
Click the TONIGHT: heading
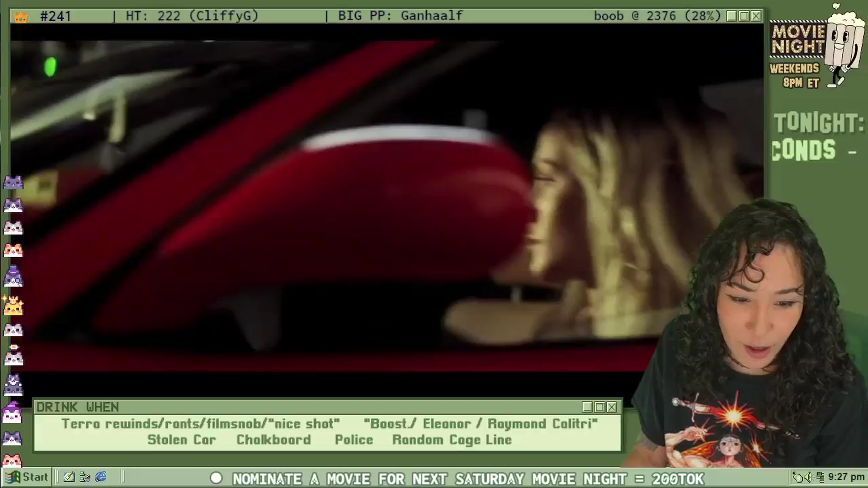(x=819, y=123)
